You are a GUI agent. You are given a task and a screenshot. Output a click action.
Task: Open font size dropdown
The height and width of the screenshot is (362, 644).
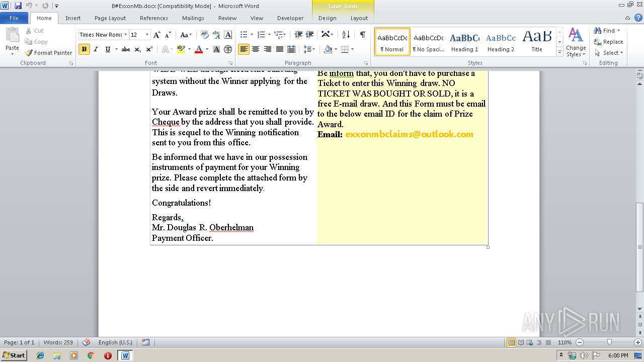147,35
